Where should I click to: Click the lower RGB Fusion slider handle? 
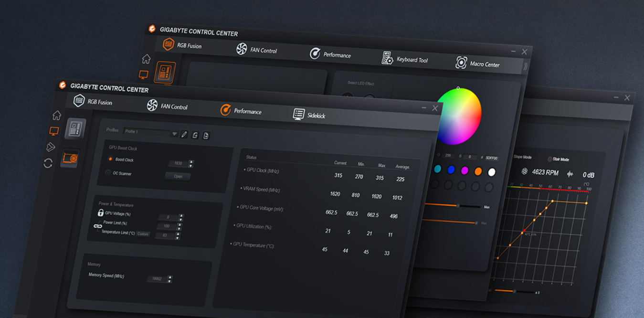(476, 223)
